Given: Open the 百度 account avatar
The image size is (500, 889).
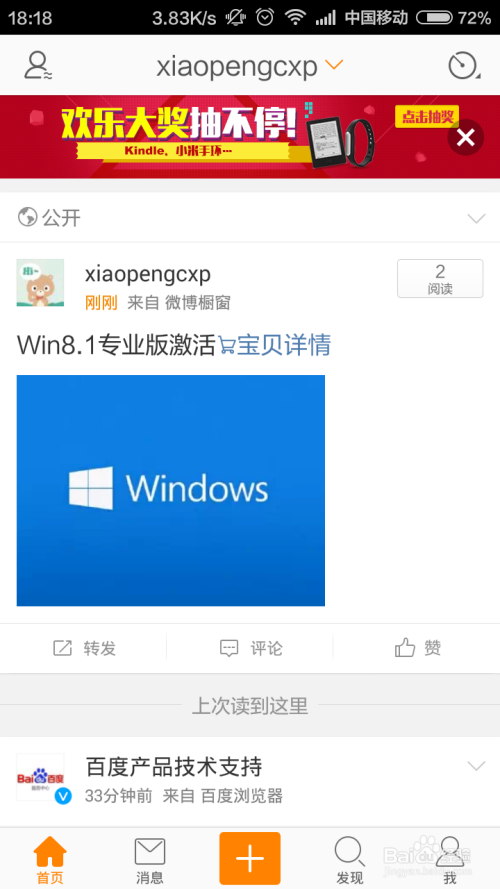Looking at the screenshot, I should tap(40, 777).
